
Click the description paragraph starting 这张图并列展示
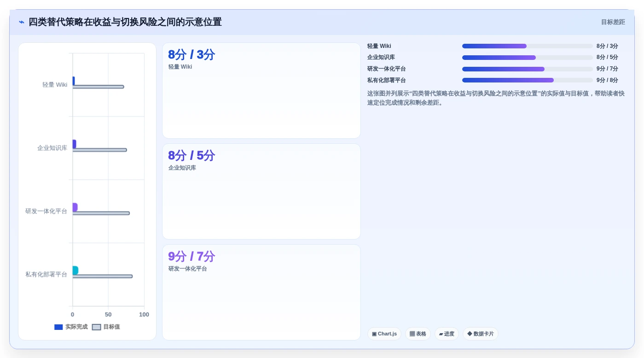pyautogui.click(x=496, y=98)
